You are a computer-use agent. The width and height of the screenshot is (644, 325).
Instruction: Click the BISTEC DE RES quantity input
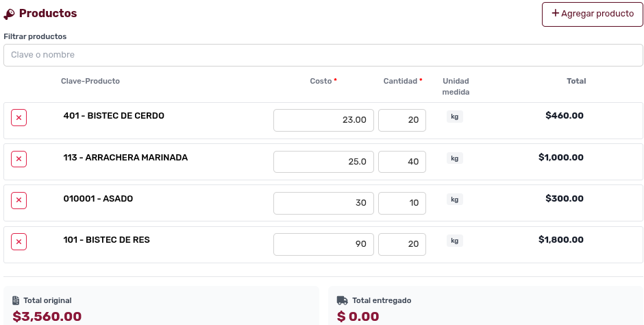point(402,244)
